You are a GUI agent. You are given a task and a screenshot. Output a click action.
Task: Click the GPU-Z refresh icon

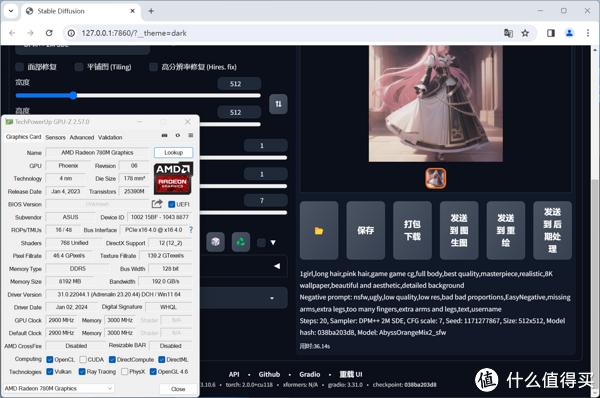click(178, 135)
